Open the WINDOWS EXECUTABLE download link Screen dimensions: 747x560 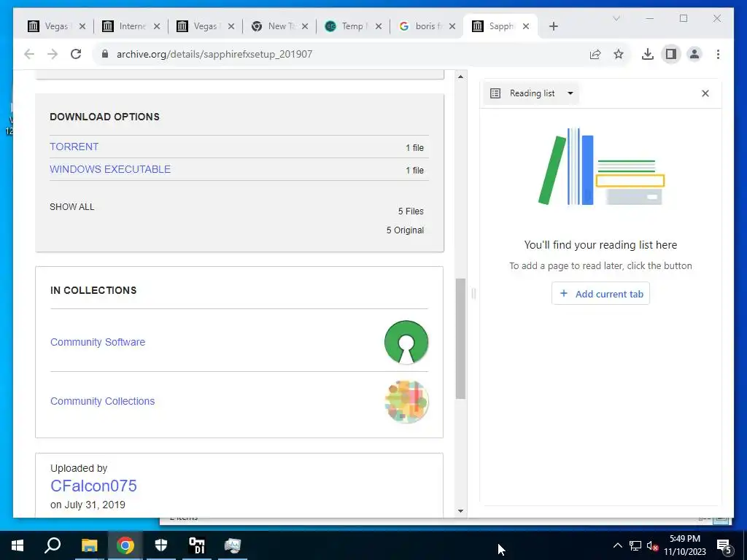point(110,169)
